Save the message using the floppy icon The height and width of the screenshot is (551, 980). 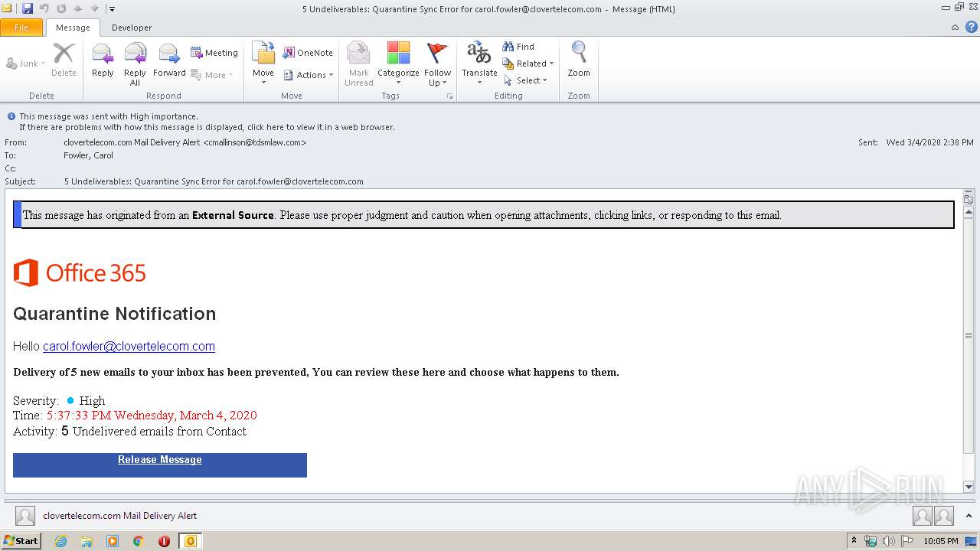[x=28, y=8]
